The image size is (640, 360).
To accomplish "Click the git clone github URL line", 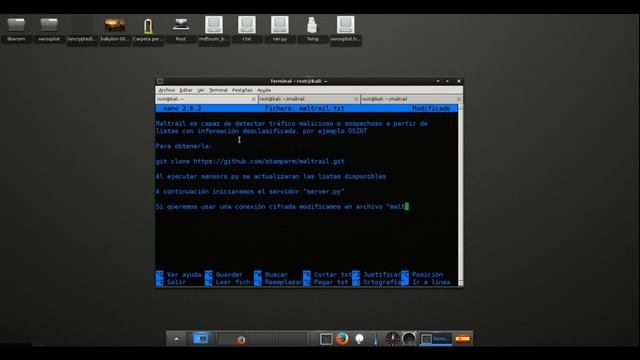I will [x=250, y=161].
